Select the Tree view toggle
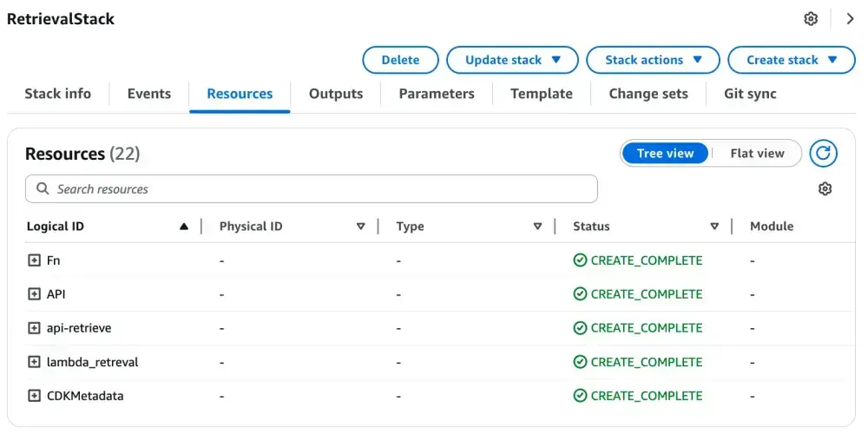868x441 pixels. [x=665, y=154]
